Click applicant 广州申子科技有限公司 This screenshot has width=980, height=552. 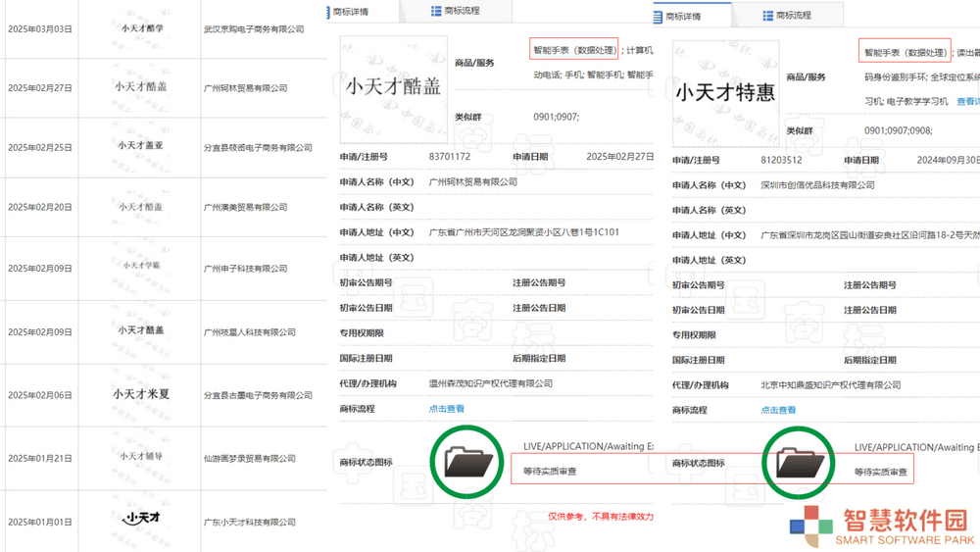click(246, 269)
